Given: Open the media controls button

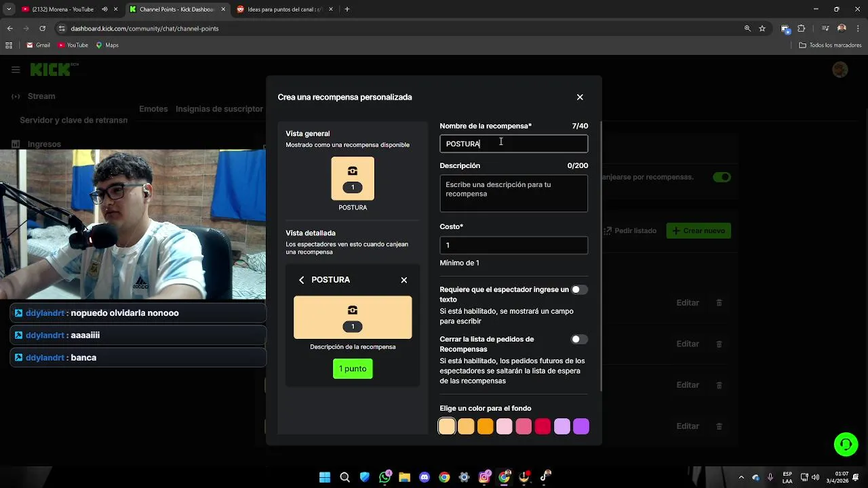Looking at the screenshot, I should tap(825, 28).
